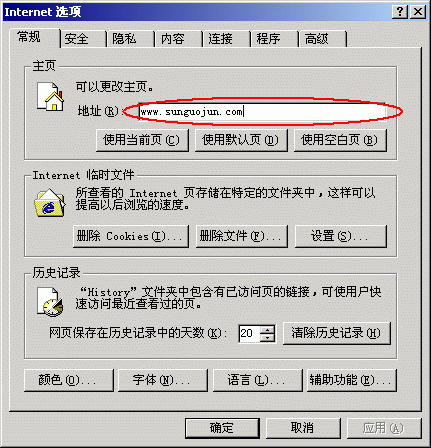Click the help question mark button
This screenshot has width=431, height=448.
pyautogui.click(x=399, y=12)
